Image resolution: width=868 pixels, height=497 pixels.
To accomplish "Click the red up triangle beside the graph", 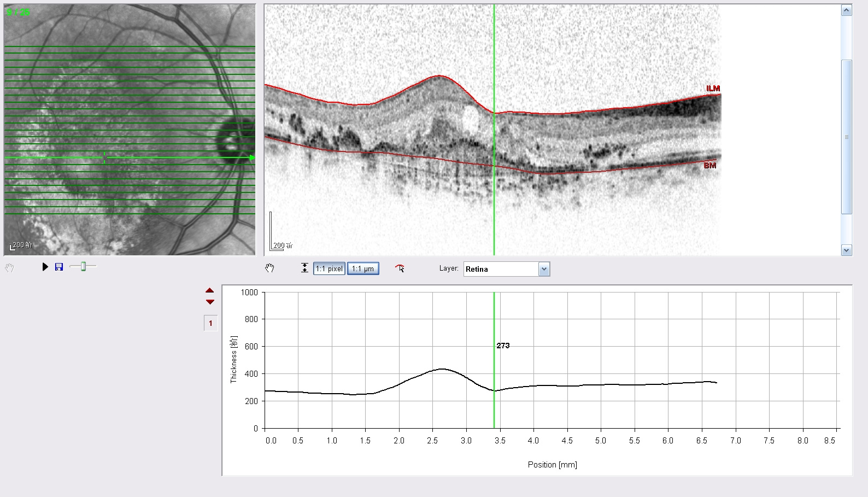I will 210,290.
